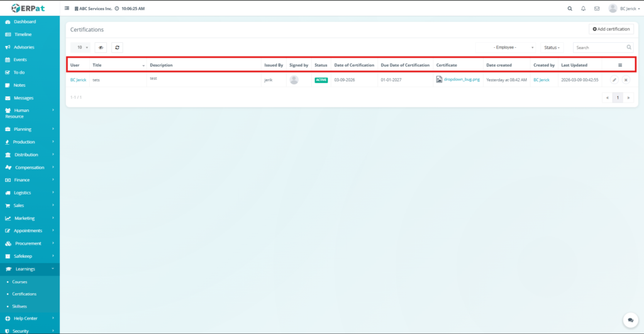This screenshot has width=644, height=334.
Task: Go to Courses in the Learnings submenu
Action: [19, 282]
